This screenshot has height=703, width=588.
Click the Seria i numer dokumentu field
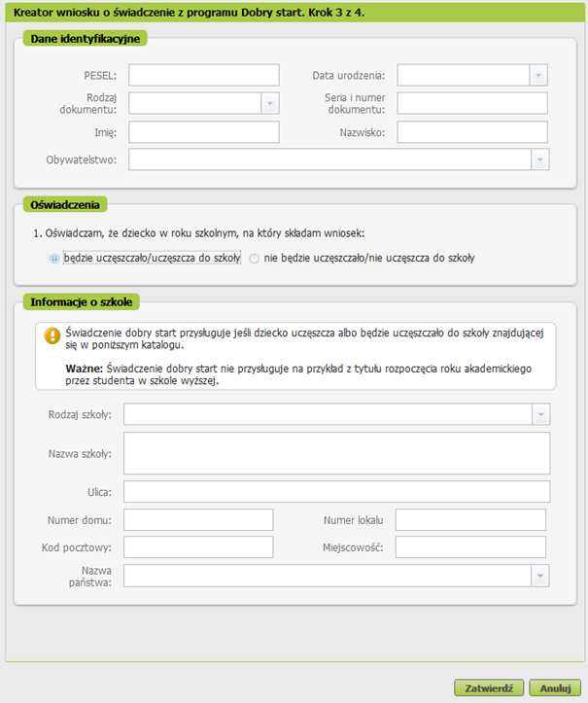[472, 103]
